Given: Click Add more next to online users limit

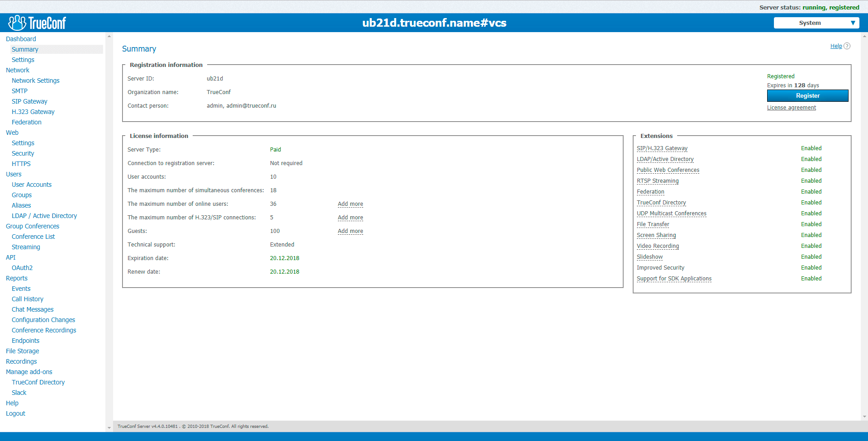Looking at the screenshot, I should coord(350,204).
